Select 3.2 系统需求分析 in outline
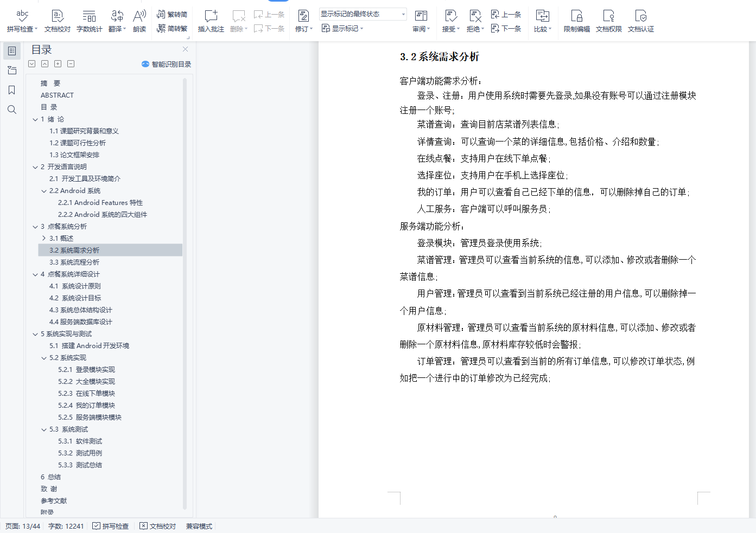Viewport: 756px width, 533px height. click(x=110, y=251)
